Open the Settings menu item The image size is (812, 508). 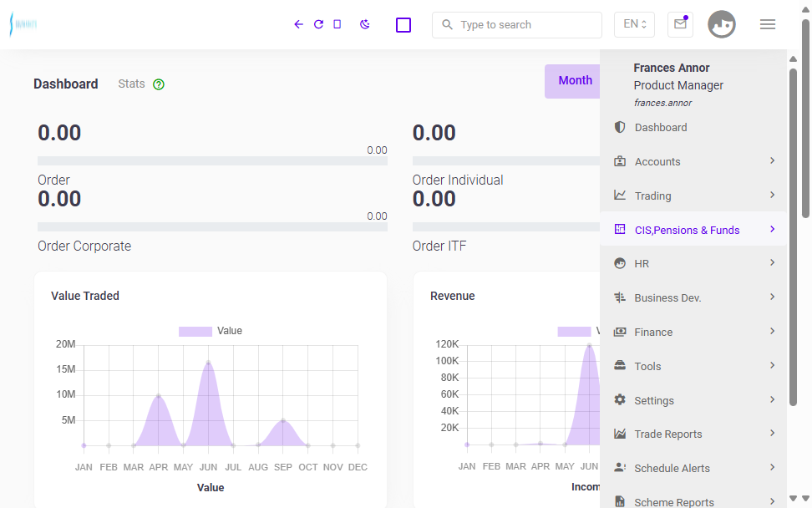point(693,400)
